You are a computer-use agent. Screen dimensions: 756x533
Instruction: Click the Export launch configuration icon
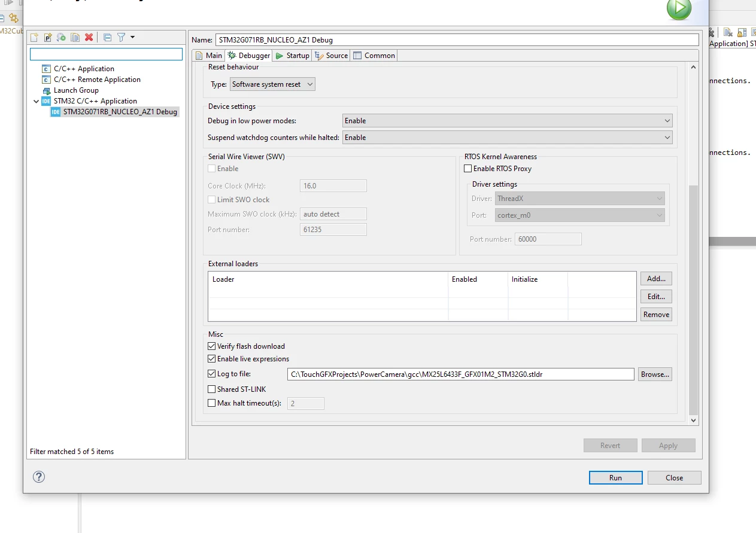61,37
